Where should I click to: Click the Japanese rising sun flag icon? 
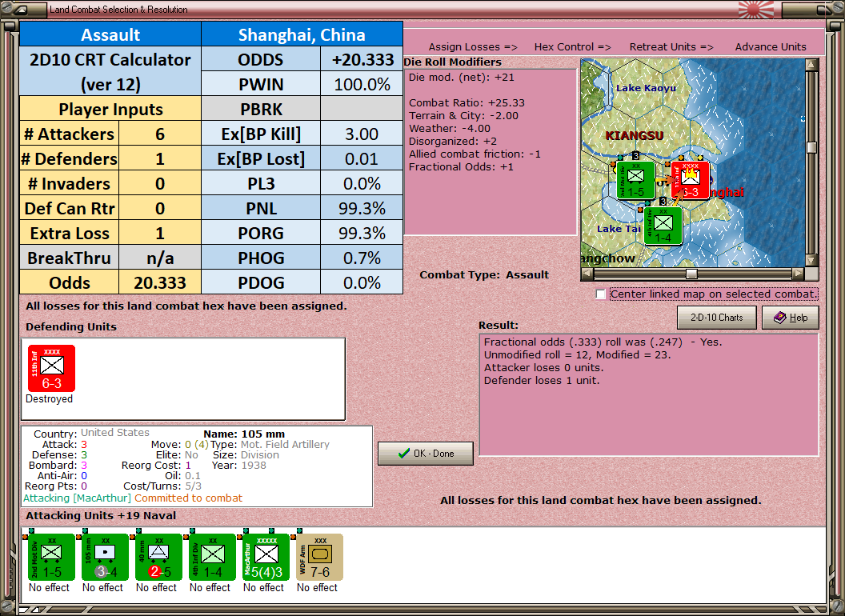tap(756, 9)
